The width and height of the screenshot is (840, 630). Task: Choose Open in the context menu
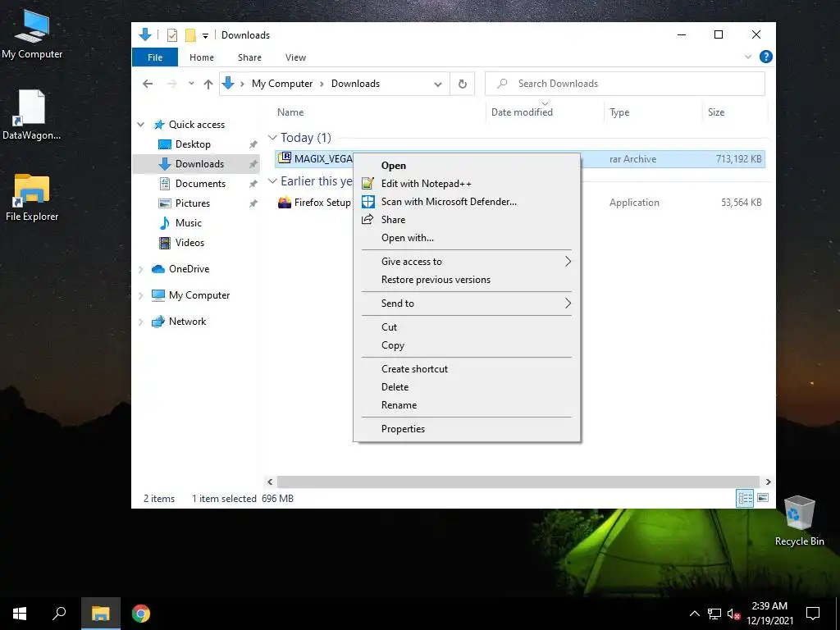pos(467,166)
